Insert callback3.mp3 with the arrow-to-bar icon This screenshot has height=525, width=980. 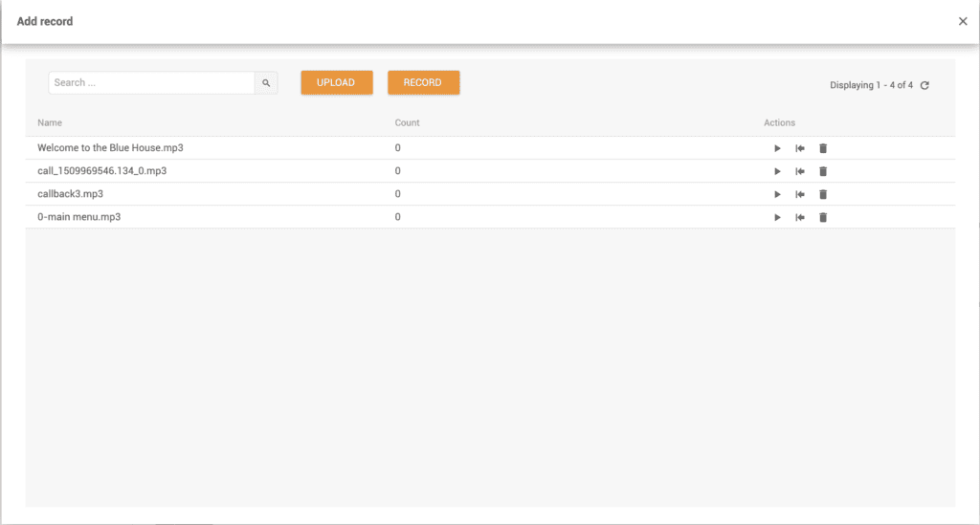pyautogui.click(x=800, y=194)
